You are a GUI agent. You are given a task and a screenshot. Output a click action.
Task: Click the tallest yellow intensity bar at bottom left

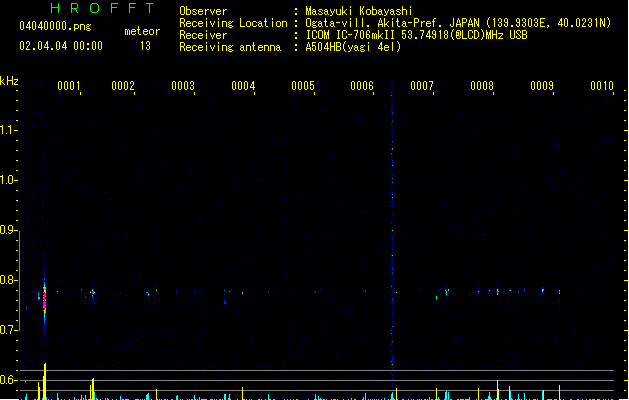(x=45, y=381)
